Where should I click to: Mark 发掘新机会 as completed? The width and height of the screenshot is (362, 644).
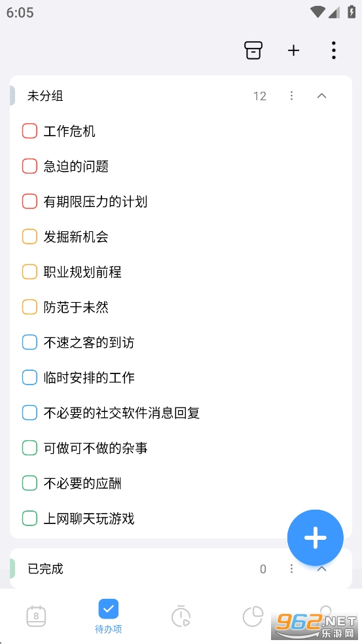[29, 237]
